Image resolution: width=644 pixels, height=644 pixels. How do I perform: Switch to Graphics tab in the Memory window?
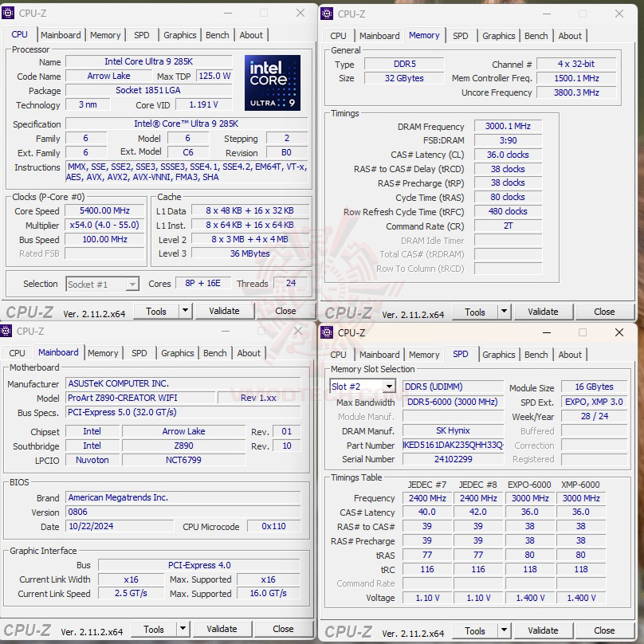(x=499, y=36)
